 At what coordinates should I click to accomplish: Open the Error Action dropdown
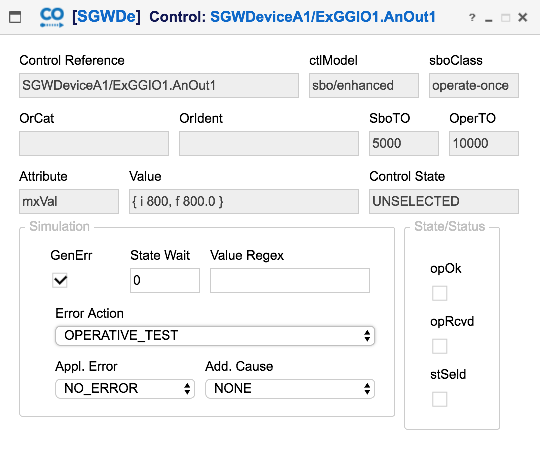tap(215, 336)
